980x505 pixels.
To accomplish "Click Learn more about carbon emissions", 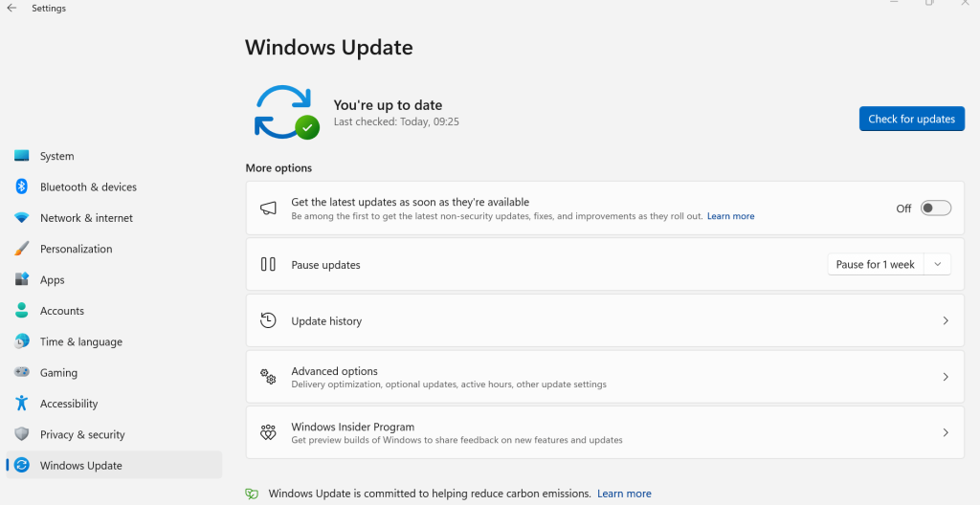I will click(624, 494).
